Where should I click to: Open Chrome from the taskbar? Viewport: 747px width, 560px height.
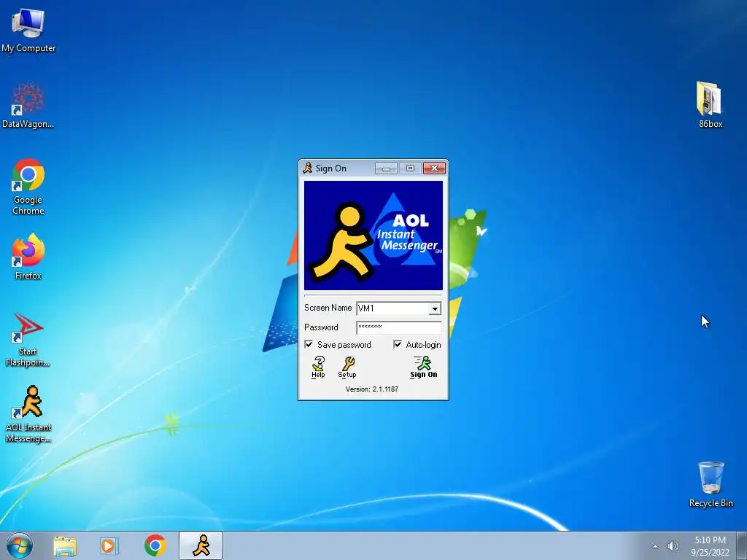click(155, 545)
